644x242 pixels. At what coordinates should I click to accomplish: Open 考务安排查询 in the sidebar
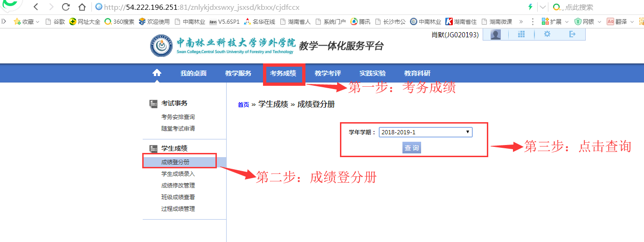[178, 117]
